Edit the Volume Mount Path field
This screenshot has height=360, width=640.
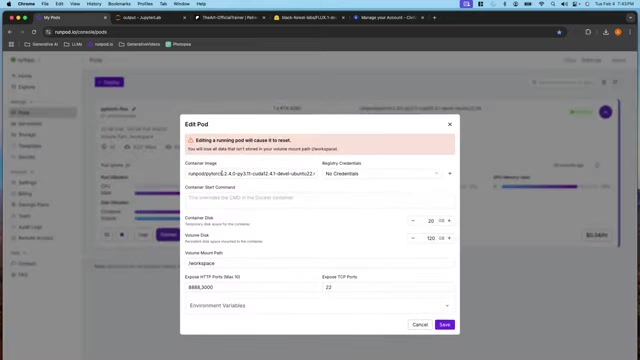[320, 263]
